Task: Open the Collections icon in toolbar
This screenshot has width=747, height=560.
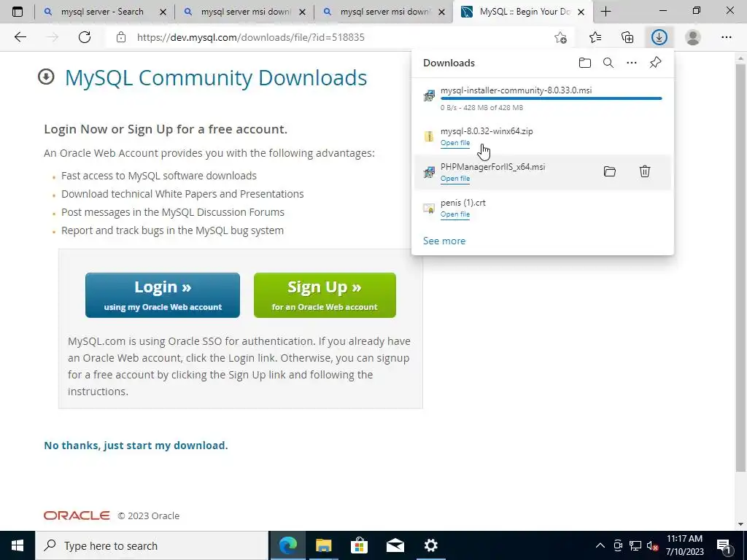Action: tap(627, 37)
